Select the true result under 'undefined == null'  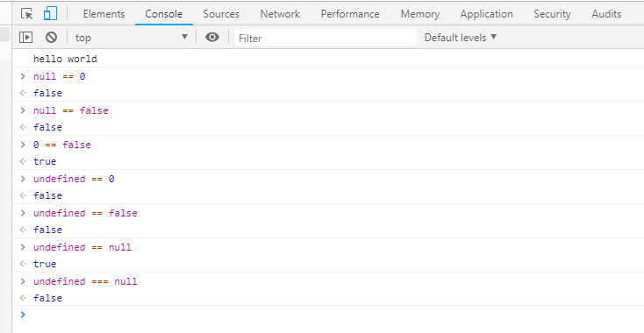(45, 264)
